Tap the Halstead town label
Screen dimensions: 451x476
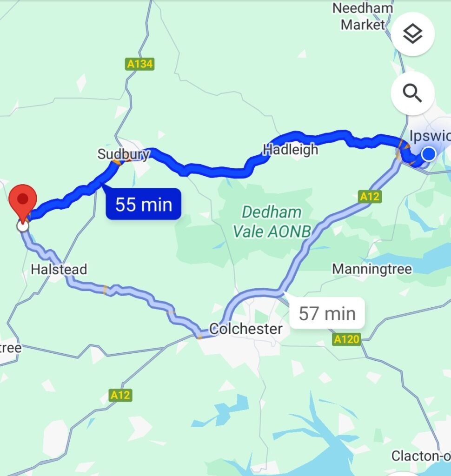59,270
